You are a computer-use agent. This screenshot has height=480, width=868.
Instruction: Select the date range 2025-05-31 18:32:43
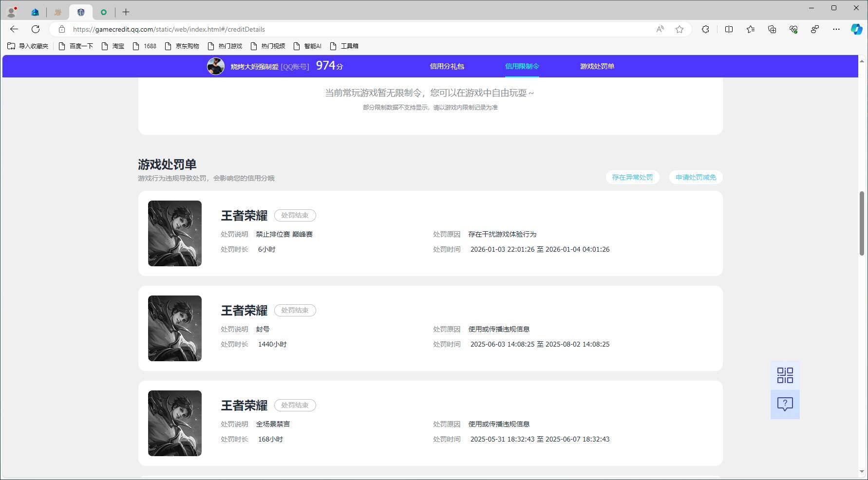pos(540,439)
